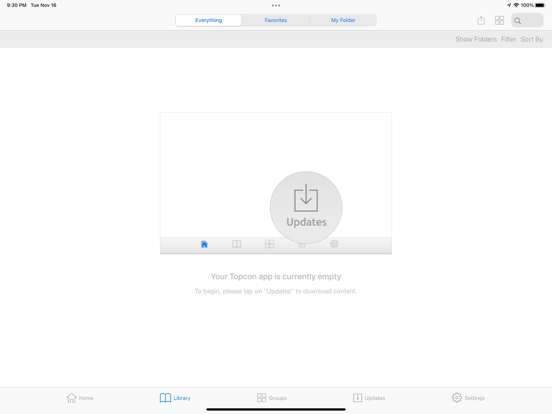This screenshot has width=552, height=414.
Task: Go to the Home tab
Action: pos(80,398)
